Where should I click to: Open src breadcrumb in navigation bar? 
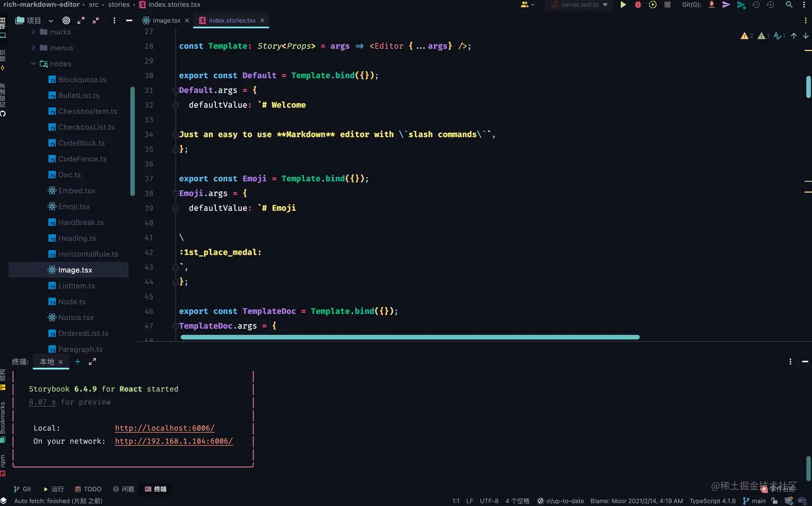(94, 5)
